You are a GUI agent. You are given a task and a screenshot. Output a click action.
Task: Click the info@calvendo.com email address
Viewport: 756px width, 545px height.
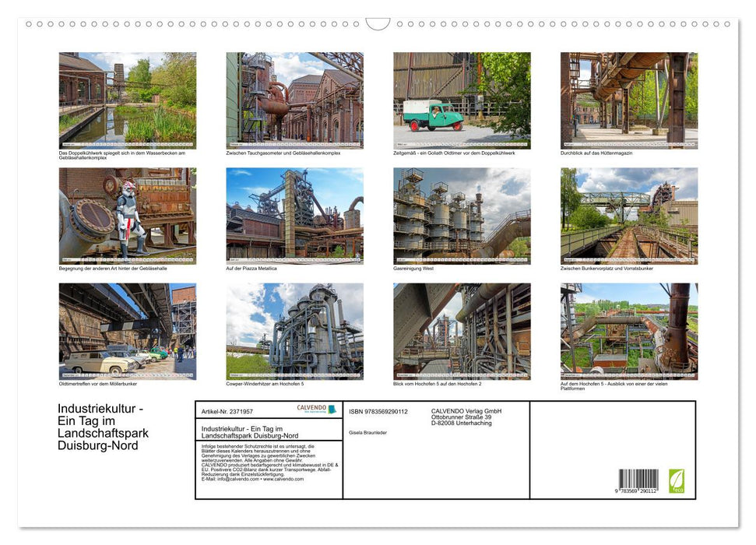(238, 479)
